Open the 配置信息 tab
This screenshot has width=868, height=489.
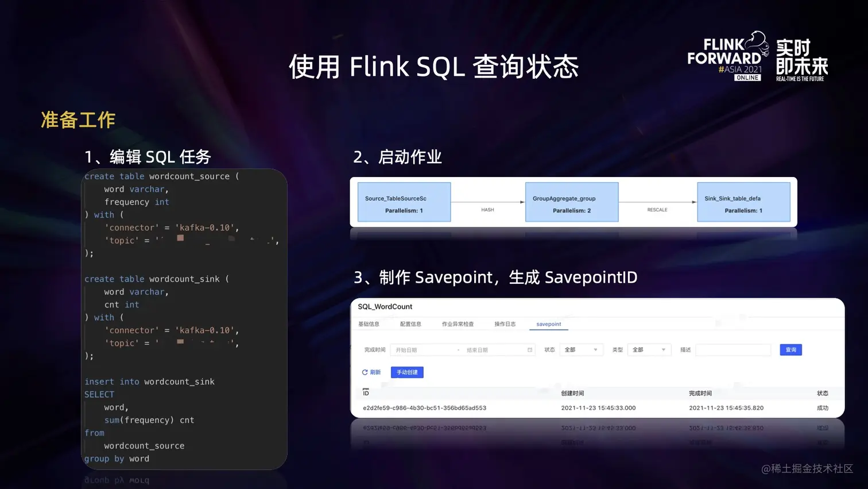click(410, 324)
